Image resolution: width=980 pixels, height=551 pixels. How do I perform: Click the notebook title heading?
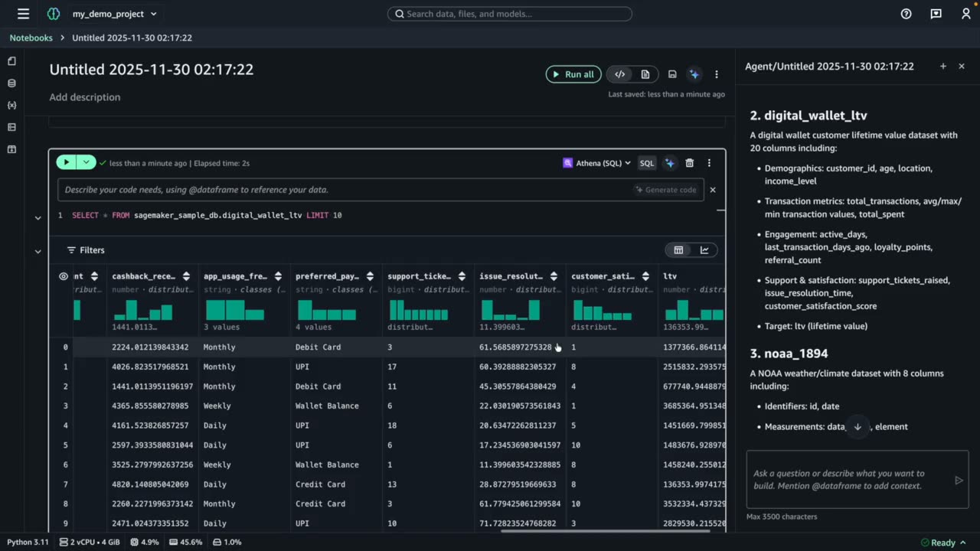tap(152, 69)
